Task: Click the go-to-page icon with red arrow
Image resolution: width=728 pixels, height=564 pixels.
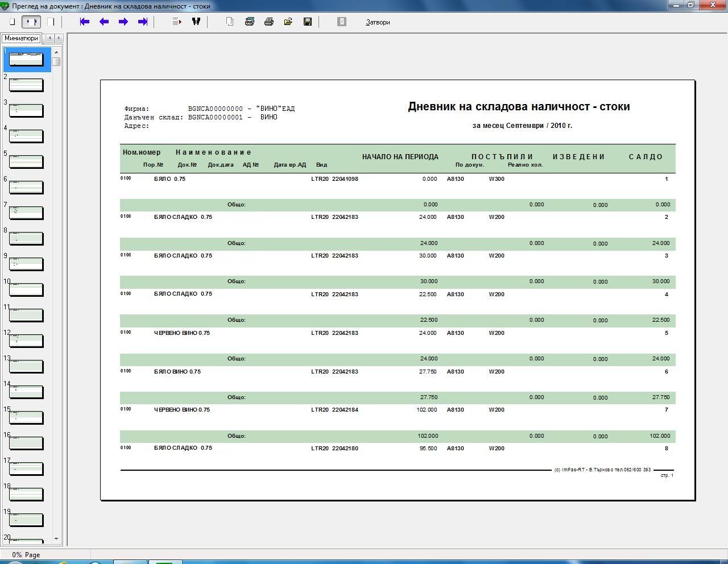Action: click(x=177, y=22)
